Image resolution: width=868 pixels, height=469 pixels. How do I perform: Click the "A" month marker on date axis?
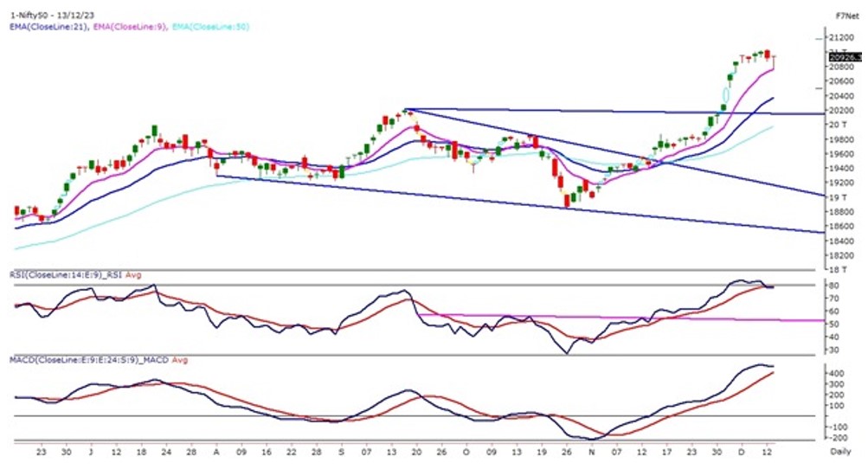[x=216, y=452]
